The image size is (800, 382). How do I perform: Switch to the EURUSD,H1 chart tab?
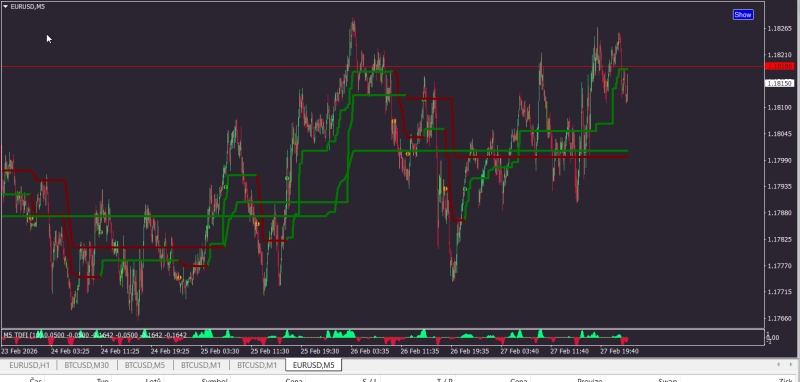pos(30,365)
